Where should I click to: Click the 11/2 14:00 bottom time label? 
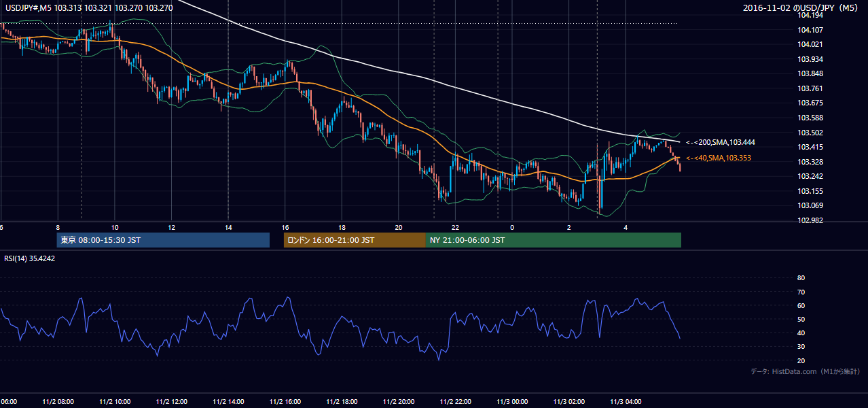point(228,402)
